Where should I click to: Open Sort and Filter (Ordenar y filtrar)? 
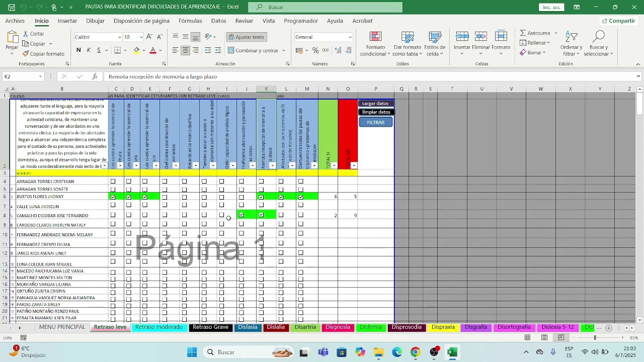(x=571, y=44)
